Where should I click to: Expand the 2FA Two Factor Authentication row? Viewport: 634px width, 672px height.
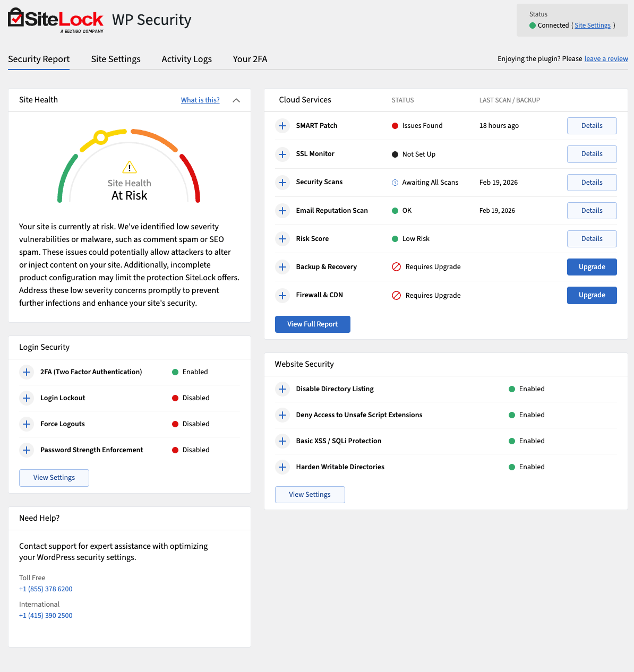click(x=27, y=372)
